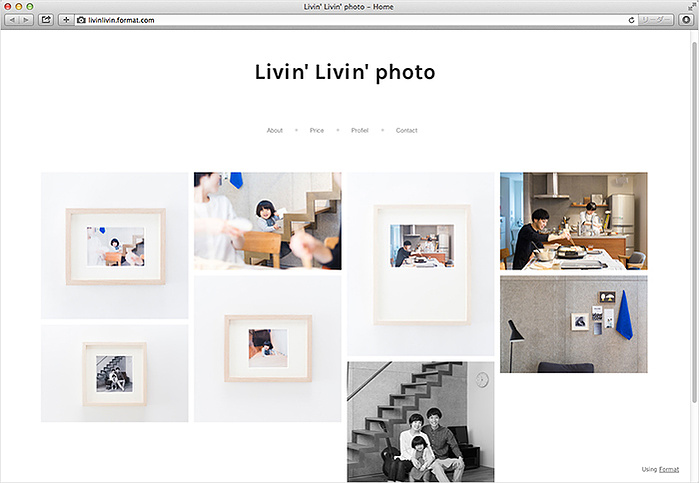Open the Price page

click(x=317, y=130)
